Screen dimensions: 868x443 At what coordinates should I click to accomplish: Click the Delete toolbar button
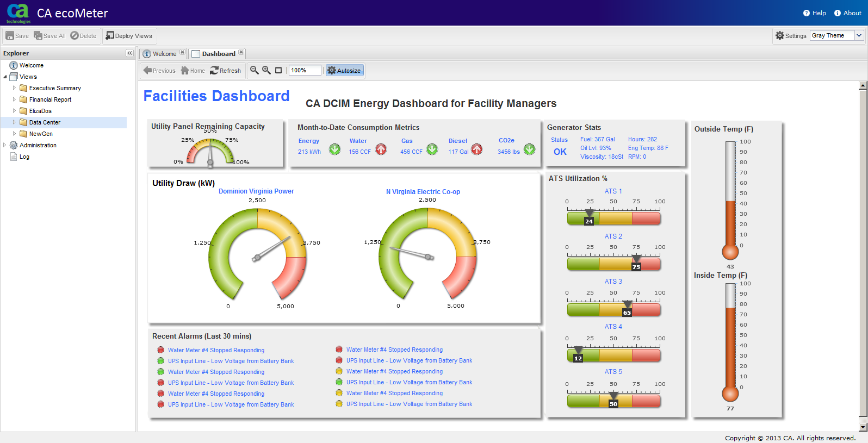(83, 36)
